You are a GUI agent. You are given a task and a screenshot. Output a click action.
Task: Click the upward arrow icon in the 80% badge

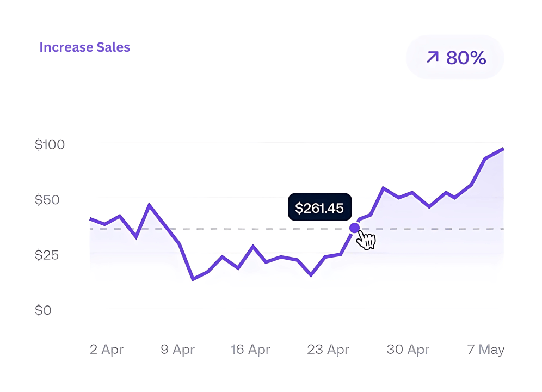coord(433,57)
